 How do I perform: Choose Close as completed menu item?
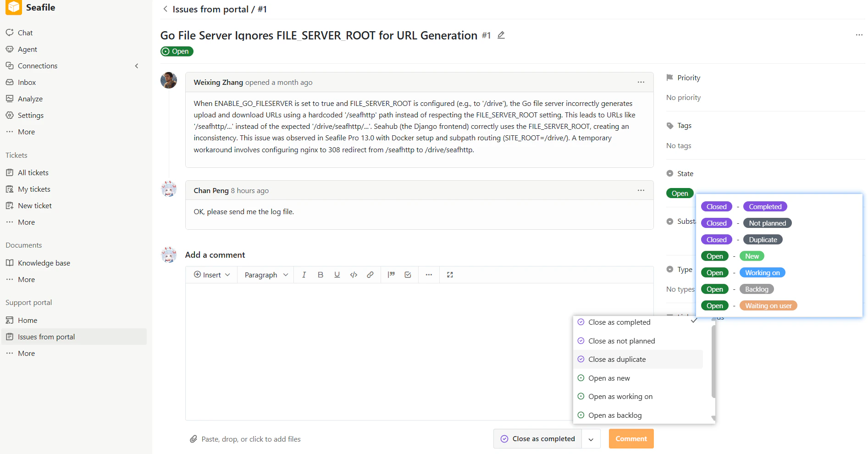[638, 322]
